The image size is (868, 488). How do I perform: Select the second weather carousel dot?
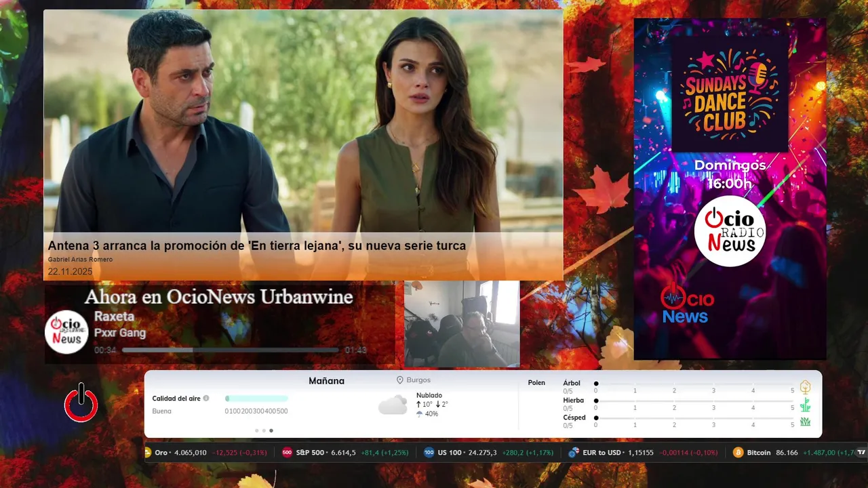264,430
